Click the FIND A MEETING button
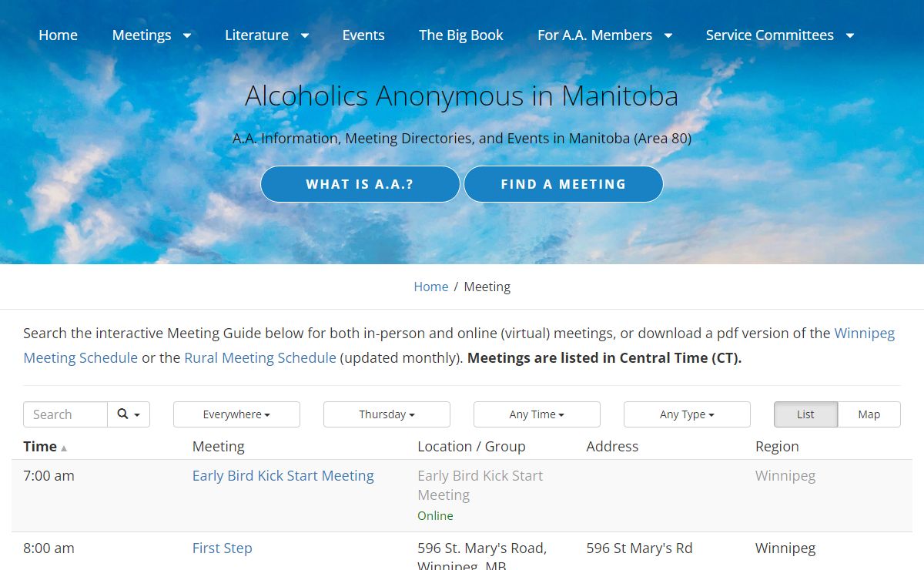The width and height of the screenshot is (924, 570). click(564, 184)
